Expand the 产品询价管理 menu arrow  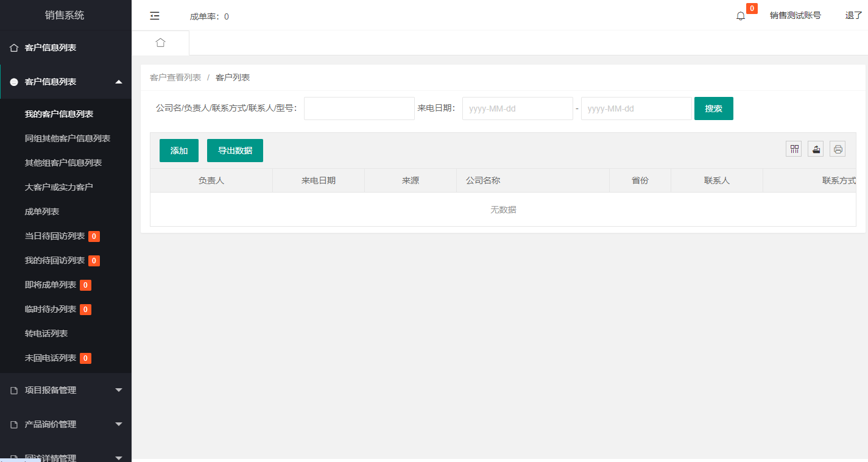pyautogui.click(x=119, y=424)
